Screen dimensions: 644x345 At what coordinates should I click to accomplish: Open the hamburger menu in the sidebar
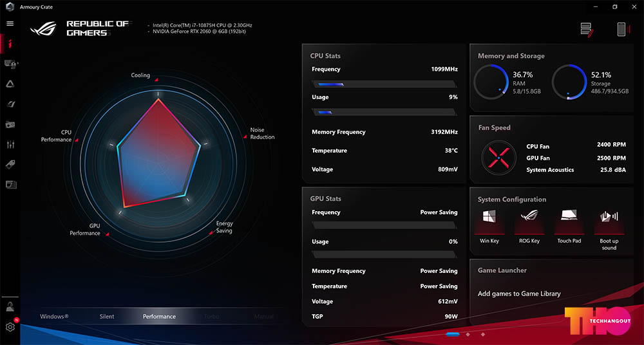(x=10, y=24)
